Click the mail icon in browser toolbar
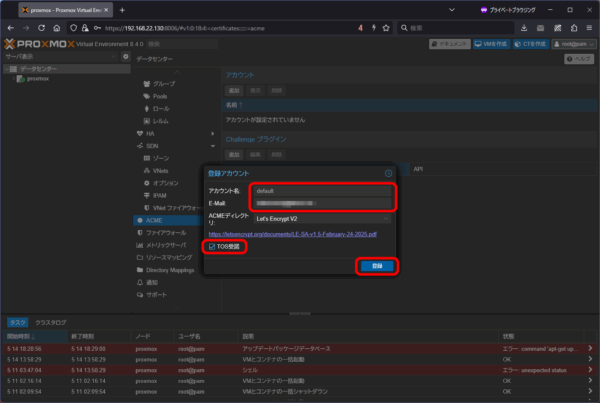The width and height of the screenshot is (600, 403). click(x=540, y=28)
